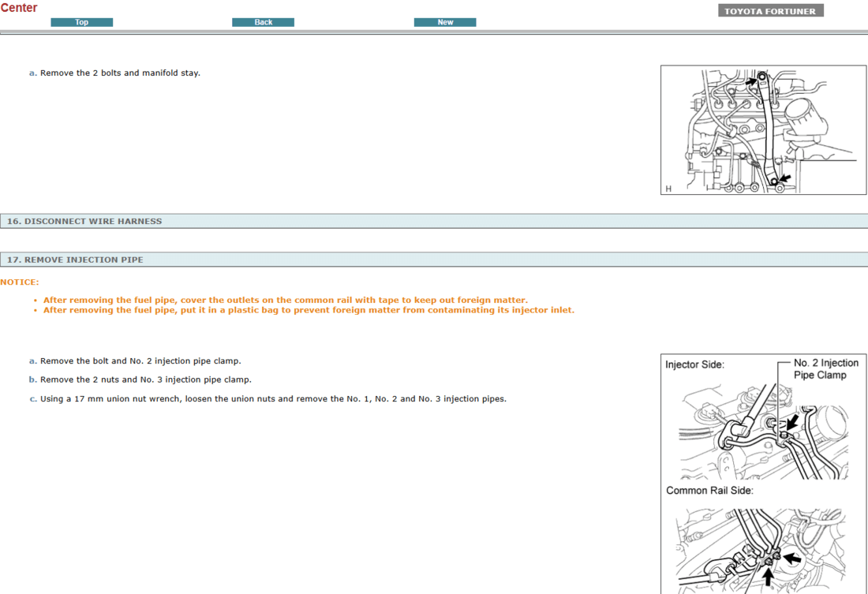Click the 'No. 2 Injection Pipe Clamp' diagram label
This screenshot has height=594, width=868.
pos(825,369)
